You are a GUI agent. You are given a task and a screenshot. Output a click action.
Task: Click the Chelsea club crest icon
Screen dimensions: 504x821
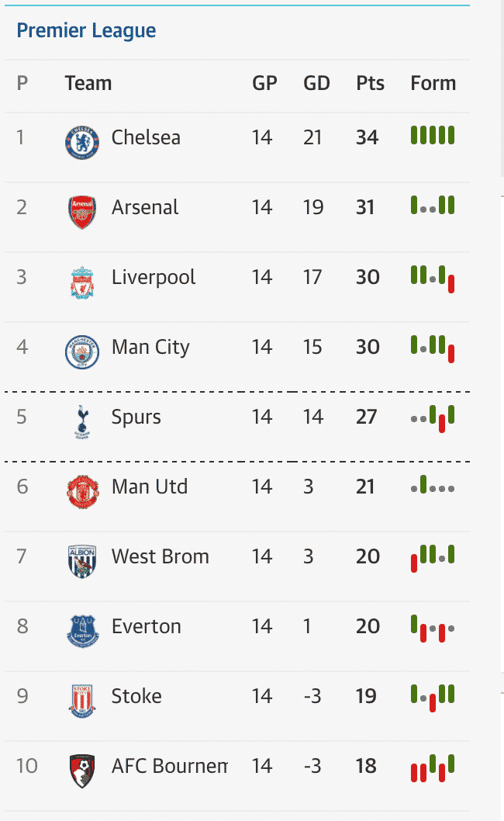point(81,143)
